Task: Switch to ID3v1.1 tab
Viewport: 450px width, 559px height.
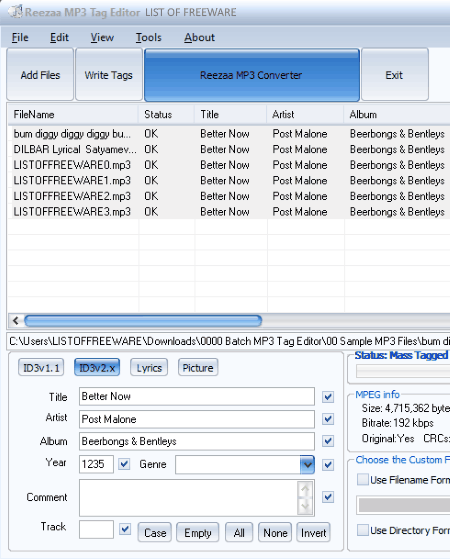Action: point(41,368)
